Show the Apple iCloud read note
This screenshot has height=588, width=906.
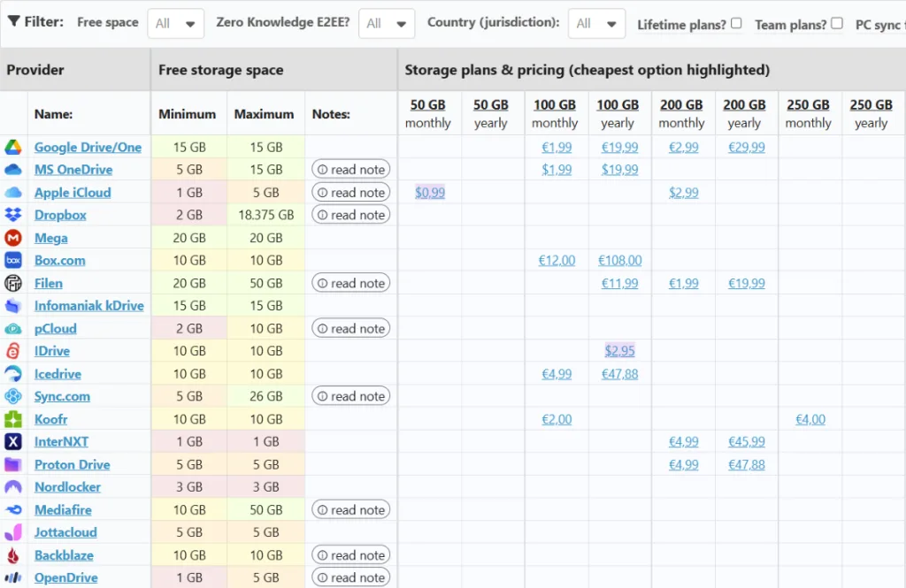click(351, 193)
